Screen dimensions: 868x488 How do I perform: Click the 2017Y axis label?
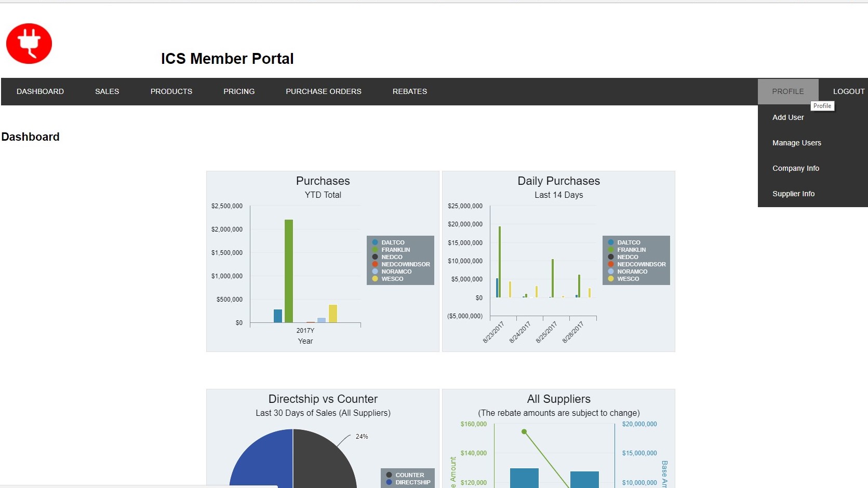(305, 331)
